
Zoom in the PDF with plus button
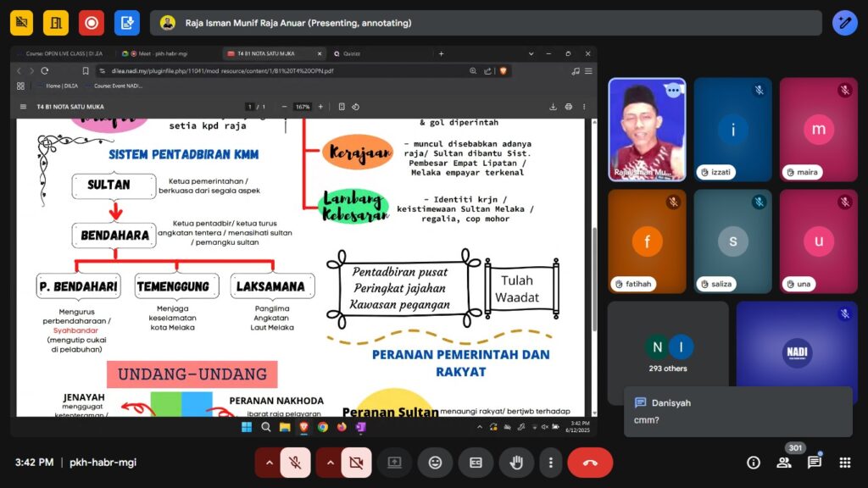(x=320, y=107)
